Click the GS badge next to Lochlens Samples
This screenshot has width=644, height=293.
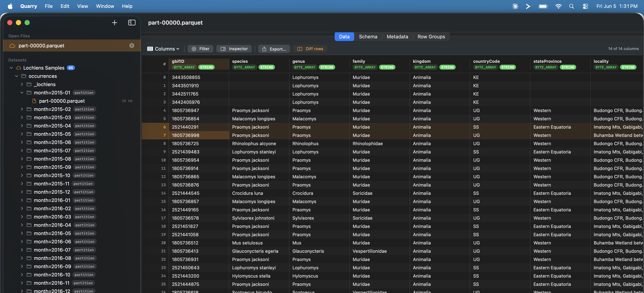click(71, 68)
